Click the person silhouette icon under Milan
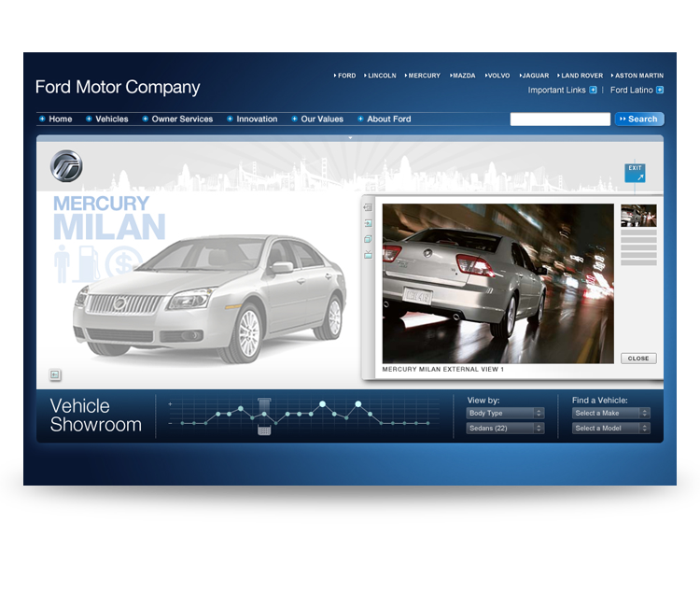 [x=63, y=263]
